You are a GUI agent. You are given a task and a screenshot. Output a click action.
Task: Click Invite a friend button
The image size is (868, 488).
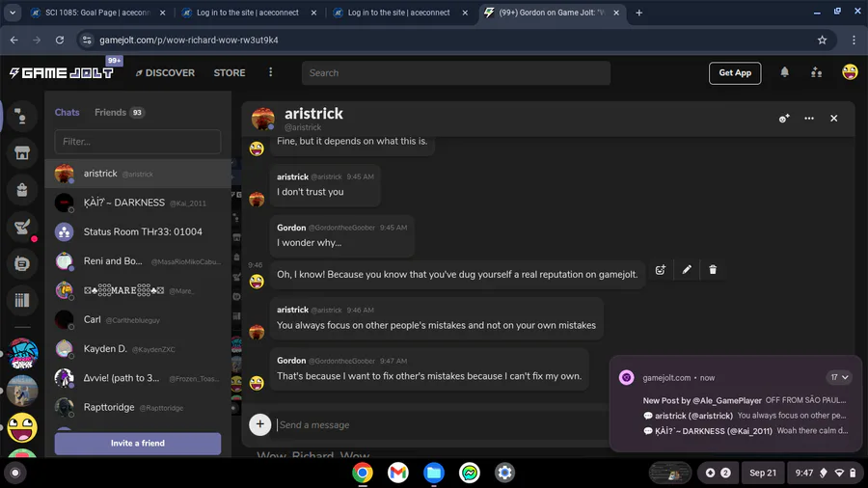click(137, 444)
